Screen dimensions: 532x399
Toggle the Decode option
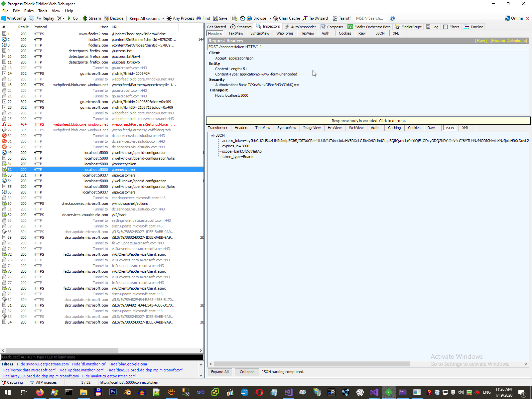pos(114,18)
